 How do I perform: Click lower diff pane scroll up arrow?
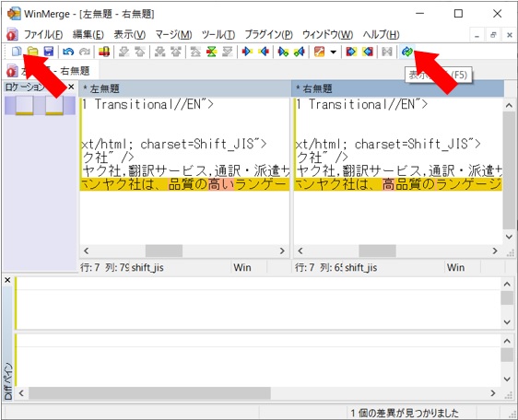point(507,341)
